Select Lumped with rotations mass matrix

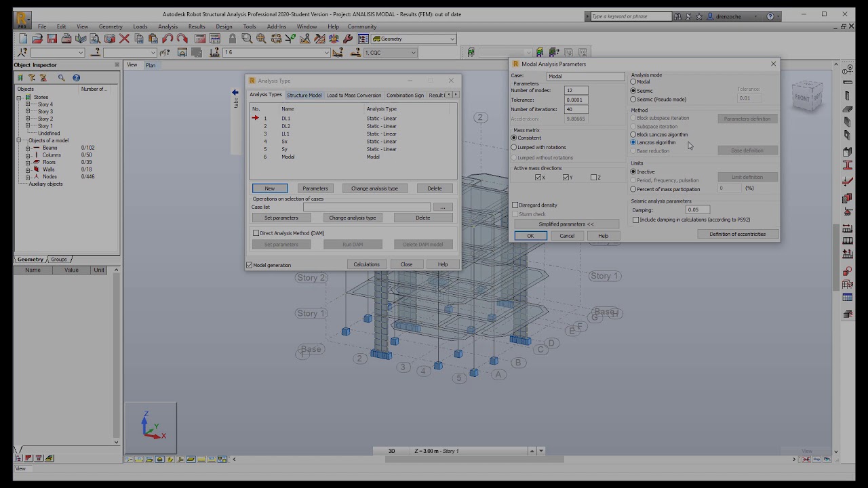(x=514, y=147)
